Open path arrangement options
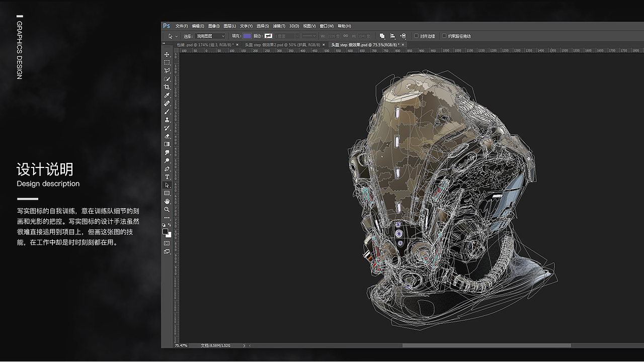The height and width of the screenshot is (362, 644). pyautogui.click(x=403, y=36)
